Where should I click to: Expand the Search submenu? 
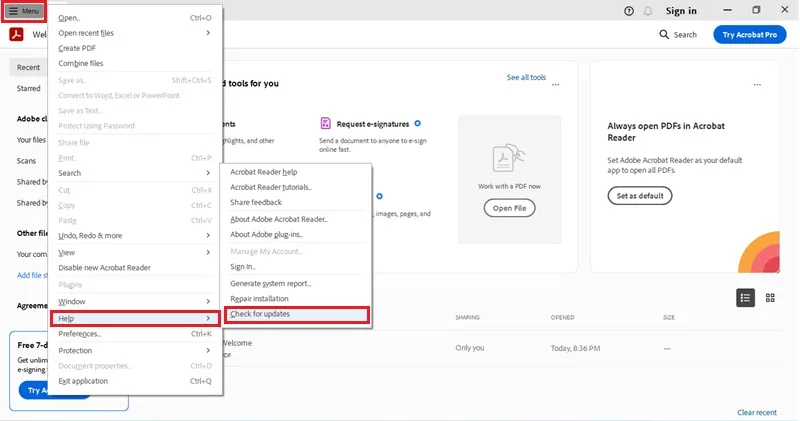[x=208, y=173]
